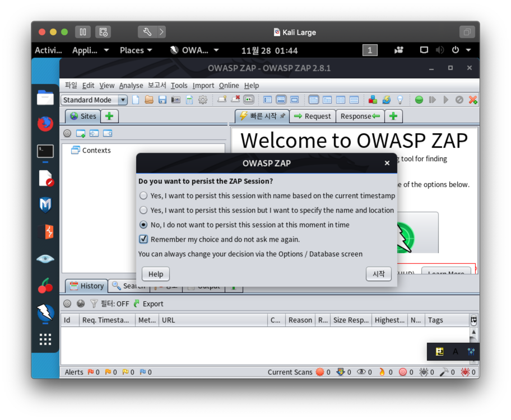The width and height of the screenshot is (511, 420).
Task: Click the Manage Add-ons colored blocks icon
Action: [x=373, y=100]
